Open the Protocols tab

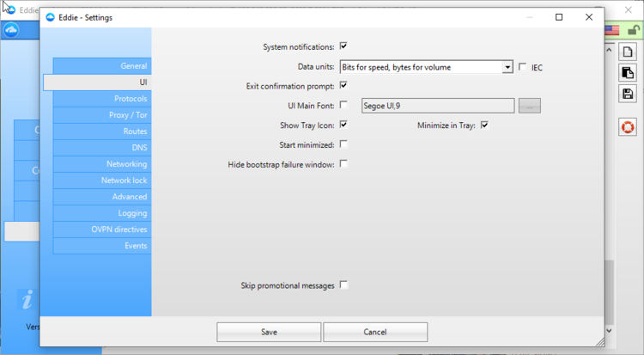tap(102, 99)
